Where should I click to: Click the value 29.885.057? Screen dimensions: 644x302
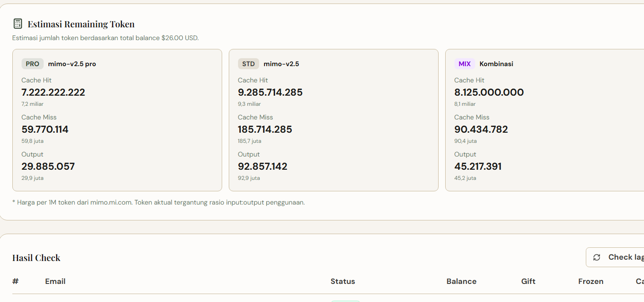click(x=48, y=167)
